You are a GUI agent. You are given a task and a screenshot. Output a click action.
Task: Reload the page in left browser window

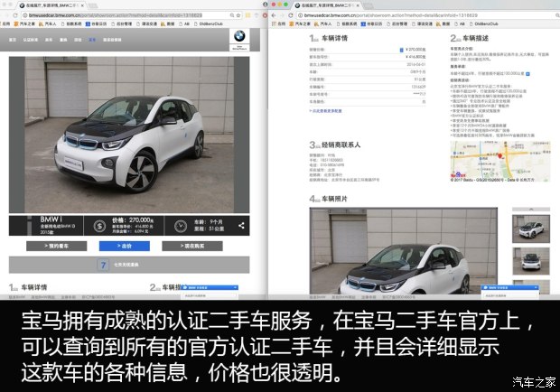pyautogui.click(x=15, y=15)
